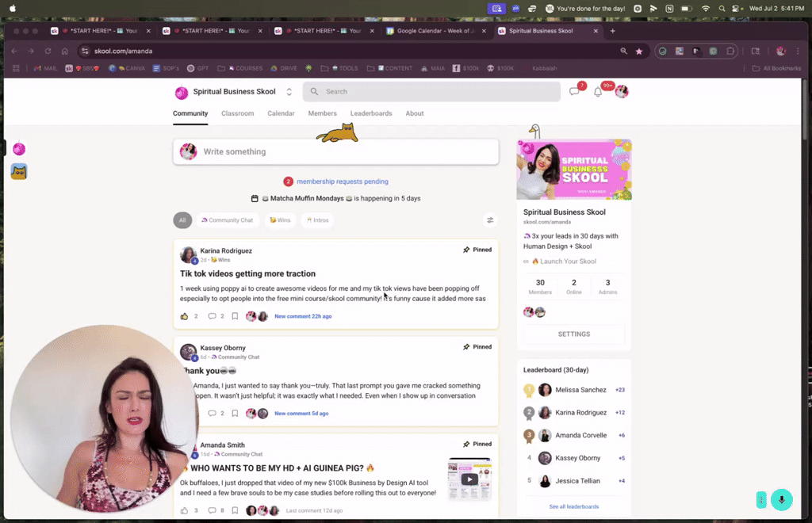This screenshot has width=812, height=523.
Task: Open New comment 22h ago link
Action: point(303,316)
